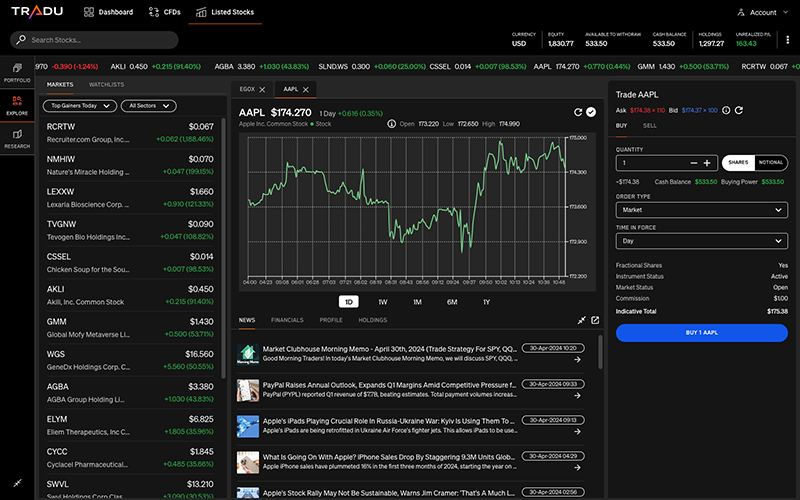Image resolution: width=800 pixels, height=500 pixels.
Task: Open the Portfolio sidebar icon
Action: tap(17, 72)
